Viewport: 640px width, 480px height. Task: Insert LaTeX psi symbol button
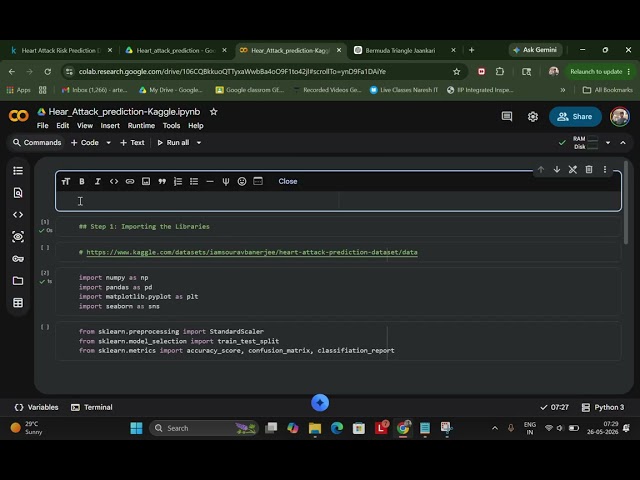pyautogui.click(x=226, y=182)
